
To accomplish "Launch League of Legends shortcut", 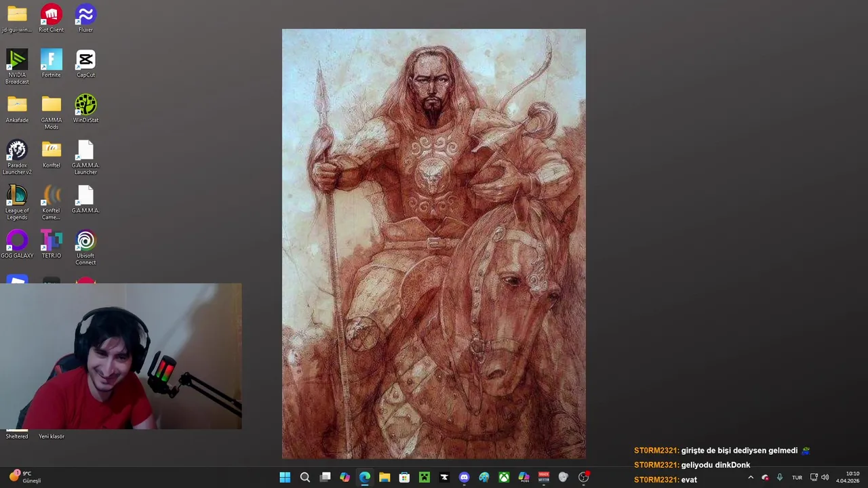I will [x=17, y=203].
